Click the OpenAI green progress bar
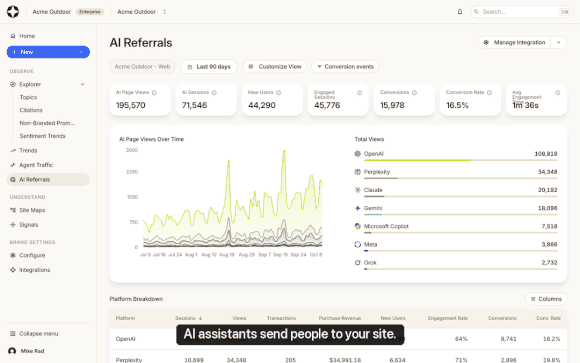The height and width of the screenshot is (363, 580). click(418, 160)
